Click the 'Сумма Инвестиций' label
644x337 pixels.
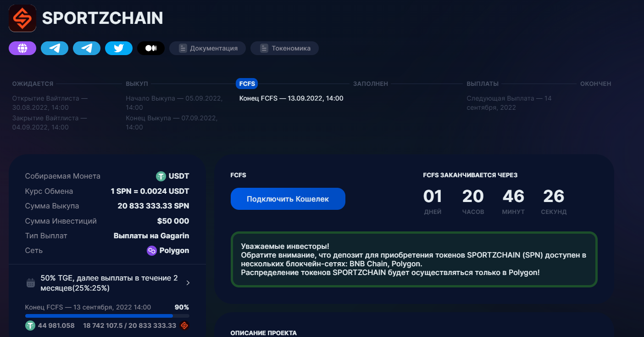point(61,221)
